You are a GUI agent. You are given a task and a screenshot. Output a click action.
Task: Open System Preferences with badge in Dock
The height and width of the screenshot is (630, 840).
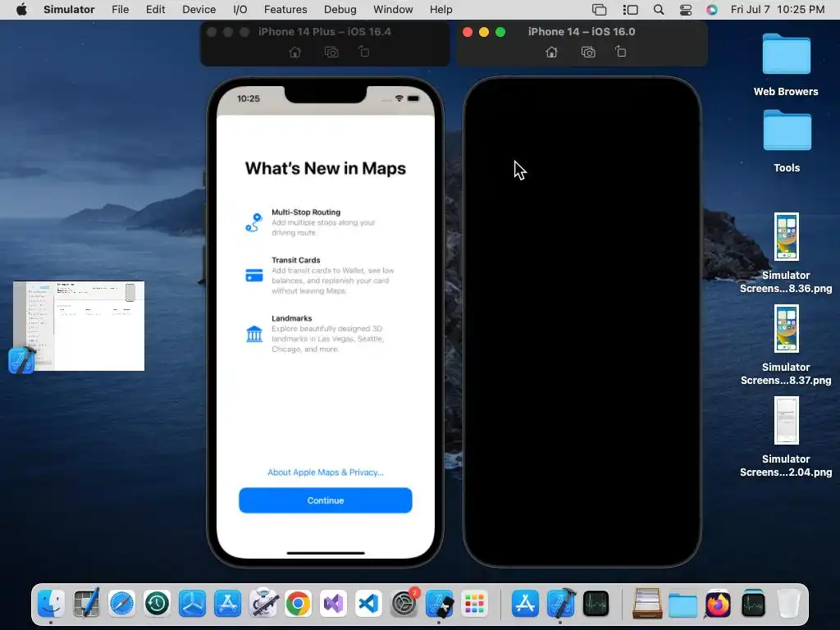[404, 604]
